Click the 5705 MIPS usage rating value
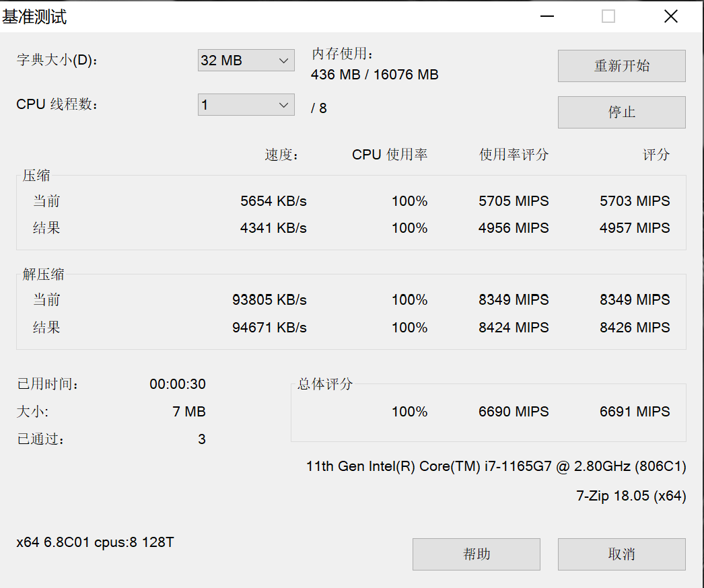The width and height of the screenshot is (704, 588). (514, 201)
